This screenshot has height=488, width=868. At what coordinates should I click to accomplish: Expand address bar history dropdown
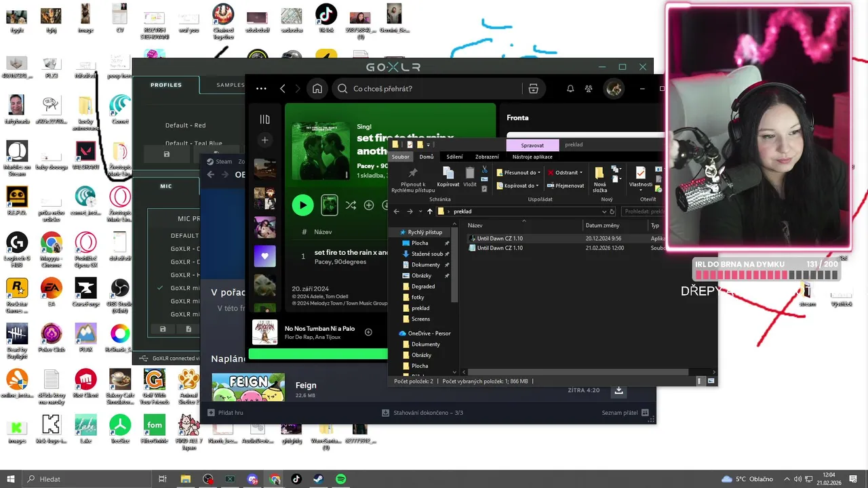click(604, 211)
